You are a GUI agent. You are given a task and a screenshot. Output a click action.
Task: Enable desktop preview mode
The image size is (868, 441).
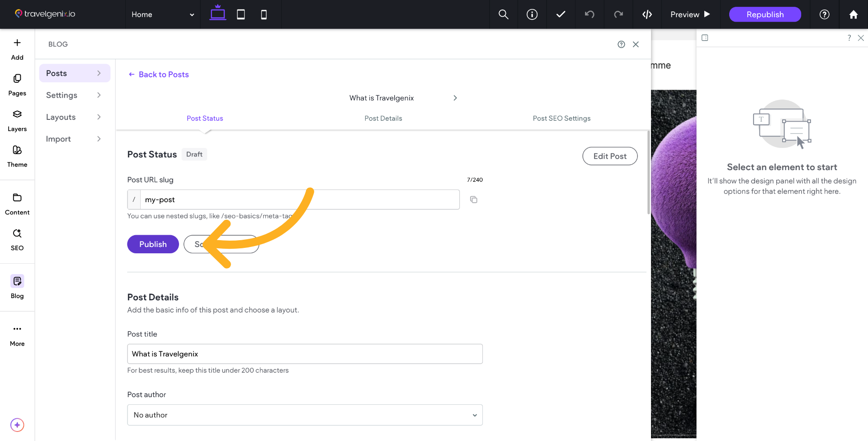217,14
